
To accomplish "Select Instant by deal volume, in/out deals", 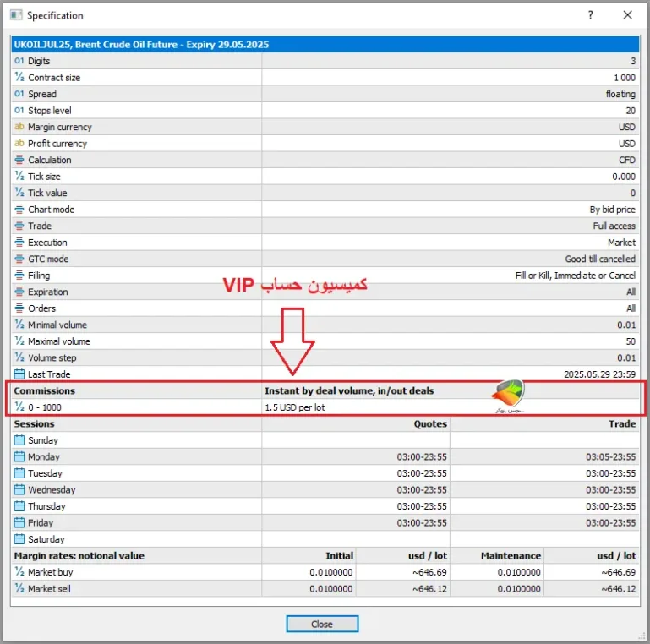I will pyautogui.click(x=349, y=390).
